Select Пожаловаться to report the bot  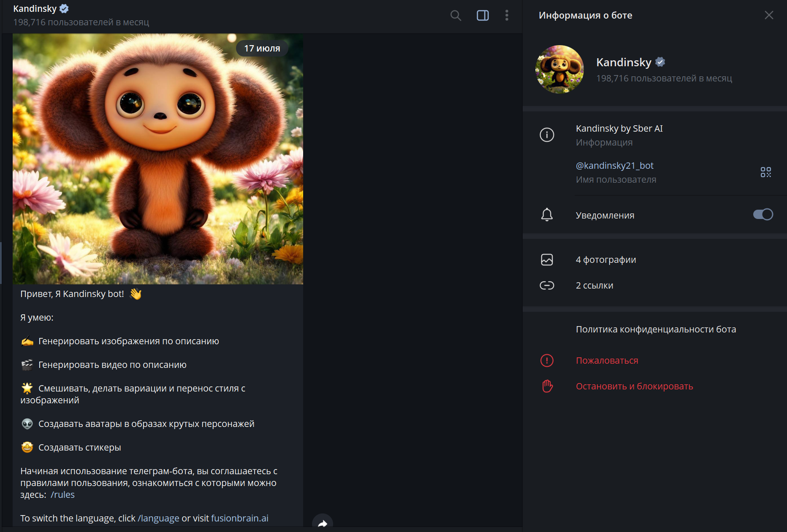point(607,361)
